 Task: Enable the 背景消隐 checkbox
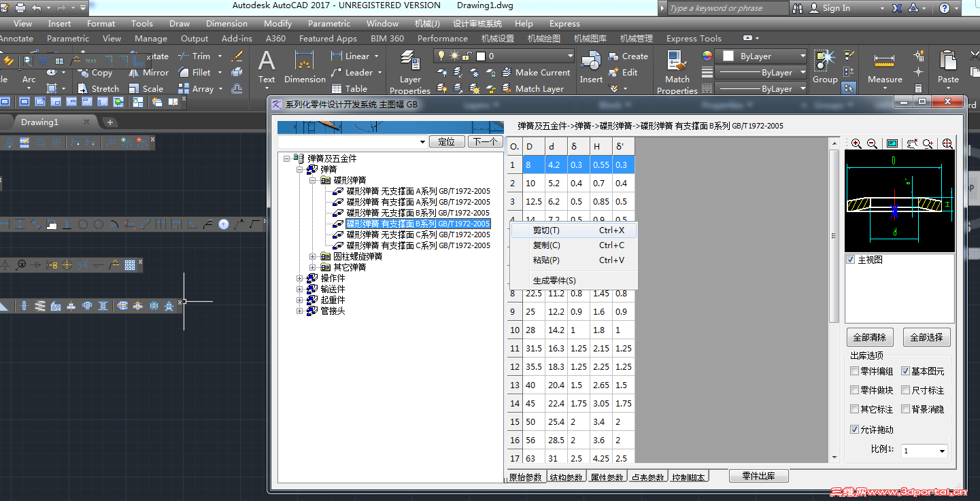click(906, 409)
